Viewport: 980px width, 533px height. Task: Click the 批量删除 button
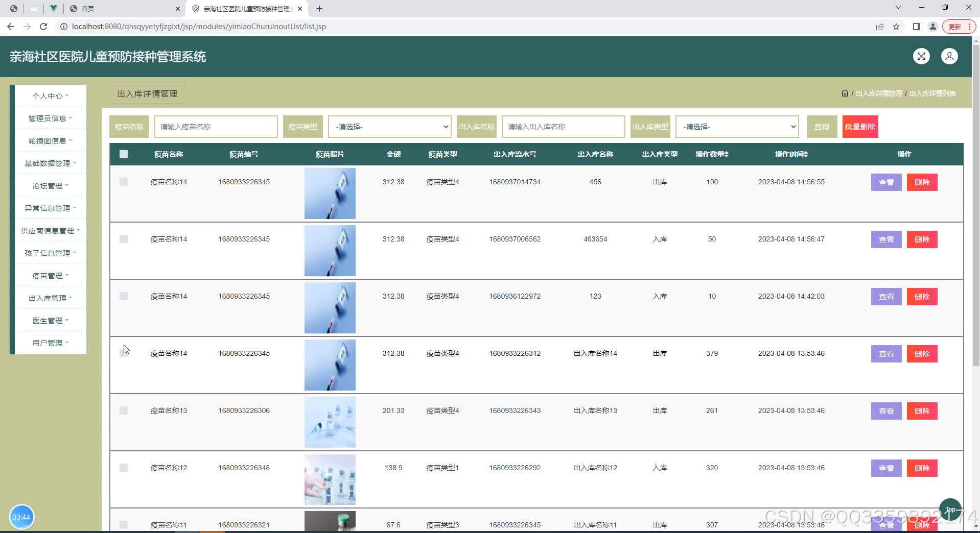click(860, 127)
